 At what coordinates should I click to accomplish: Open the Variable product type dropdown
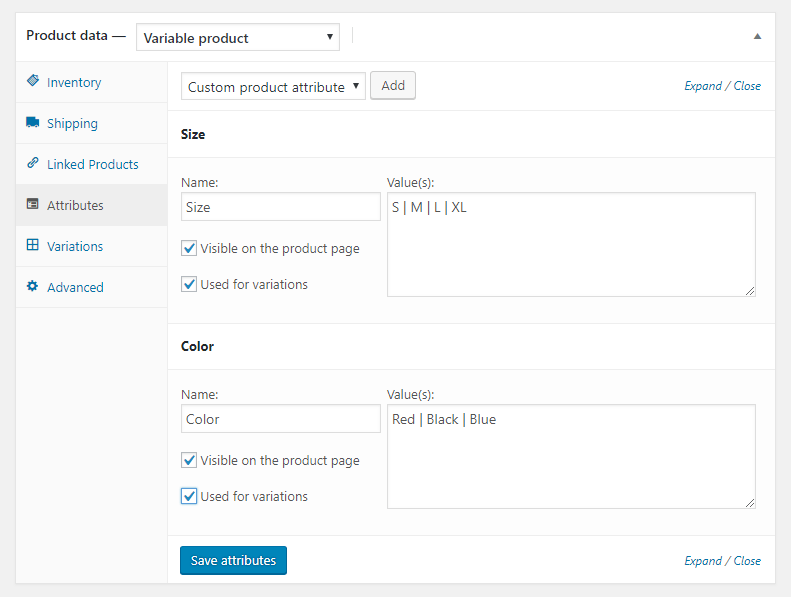pos(238,37)
